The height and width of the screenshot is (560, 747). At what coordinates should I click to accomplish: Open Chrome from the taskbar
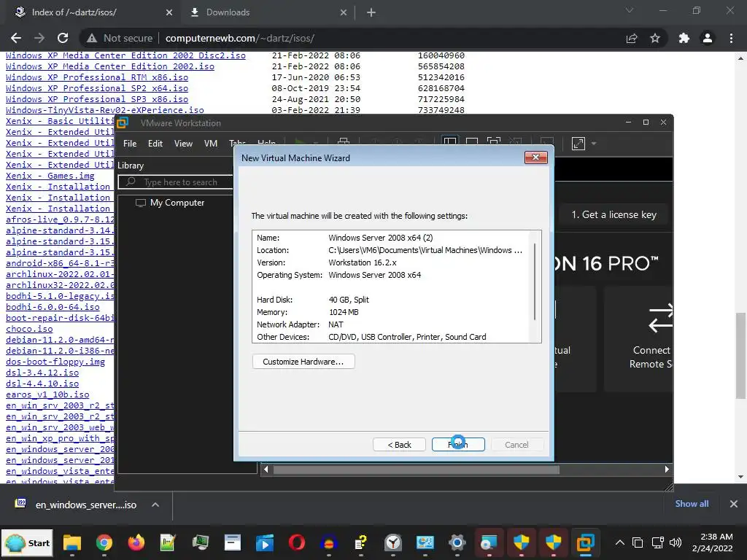tap(104, 542)
